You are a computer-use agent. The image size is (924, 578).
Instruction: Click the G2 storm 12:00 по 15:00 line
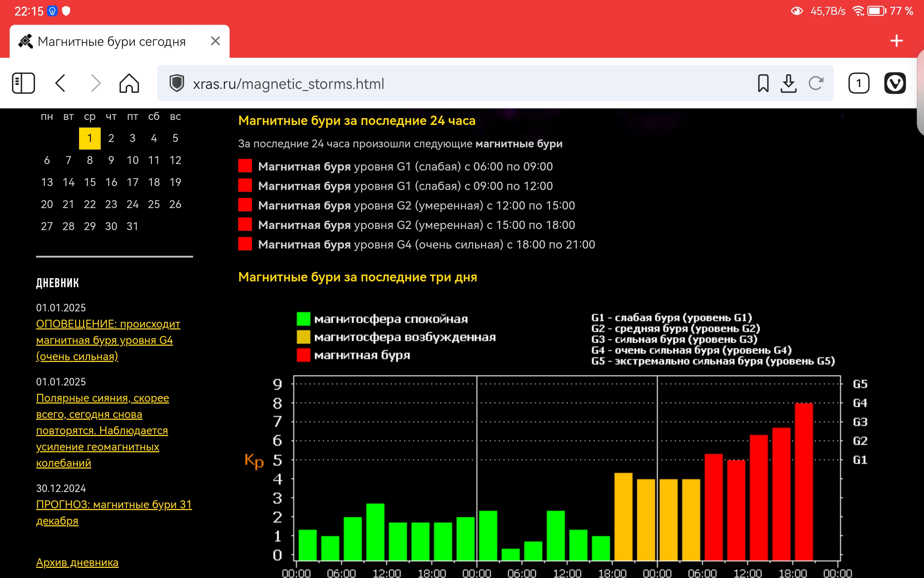[x=416, y=205]
